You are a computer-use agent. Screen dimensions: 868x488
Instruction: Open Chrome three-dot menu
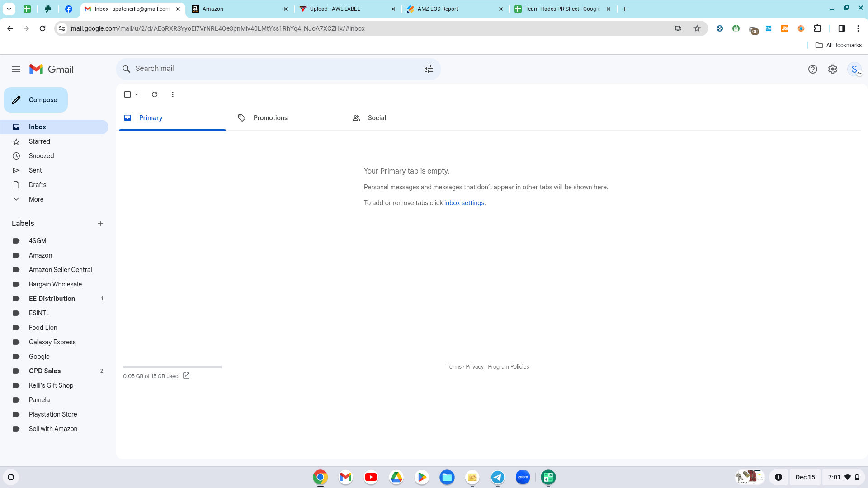(858, 28)
